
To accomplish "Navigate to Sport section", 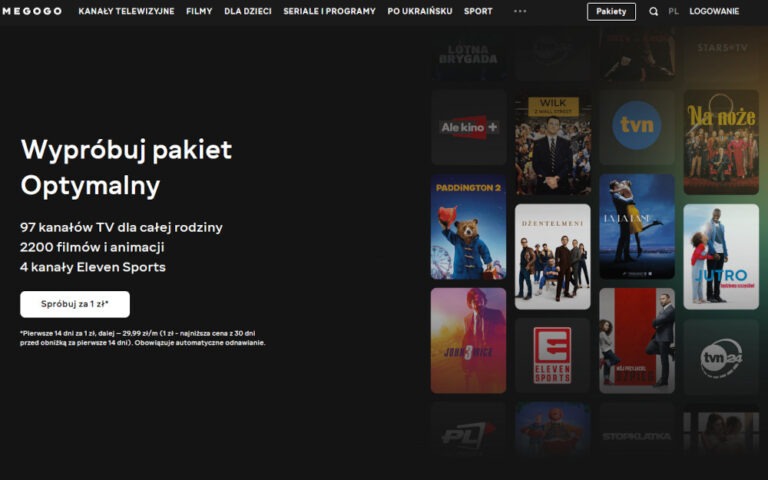I will [x=478, y=11].
